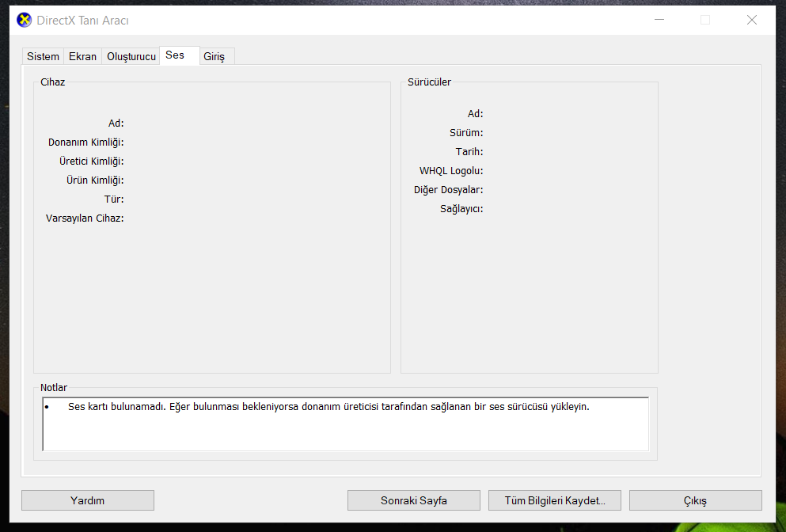
Task: Minimize the DirectX Tanı Aracı window
Action: tap(659, 20)
